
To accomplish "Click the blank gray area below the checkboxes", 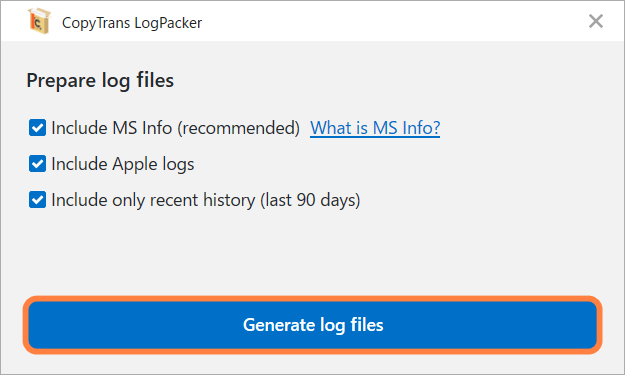I will (312, 253).
